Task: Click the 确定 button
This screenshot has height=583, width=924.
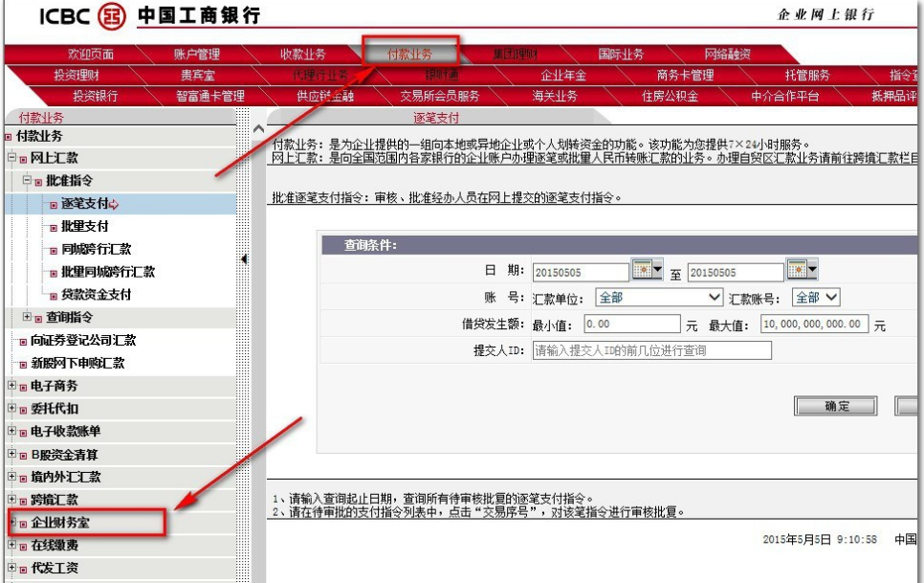Action: tap(836, 406)
